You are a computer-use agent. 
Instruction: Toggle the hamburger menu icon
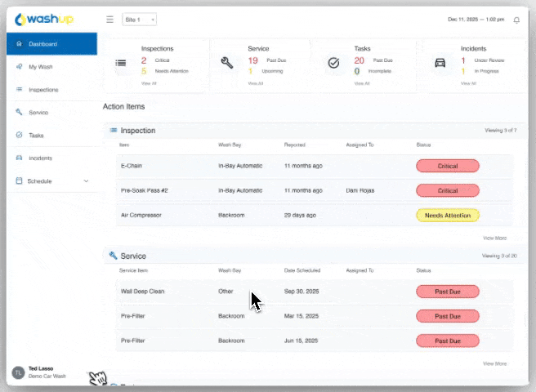[109, 20]
